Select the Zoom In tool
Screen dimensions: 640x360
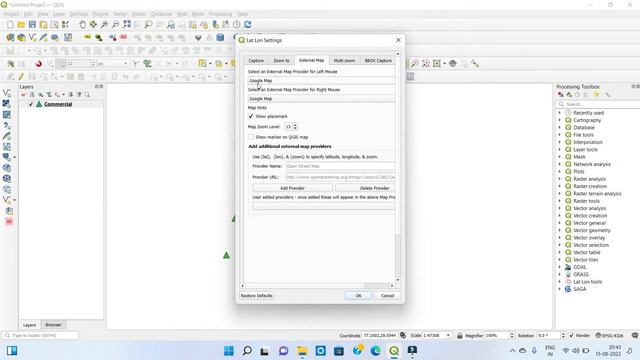(104, 25)
